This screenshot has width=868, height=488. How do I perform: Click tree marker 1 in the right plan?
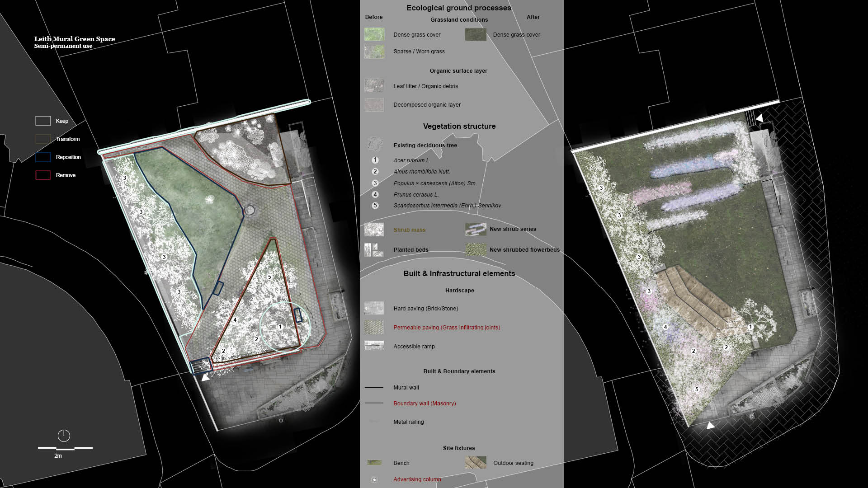pyautogui.click(x=750, y=327)
